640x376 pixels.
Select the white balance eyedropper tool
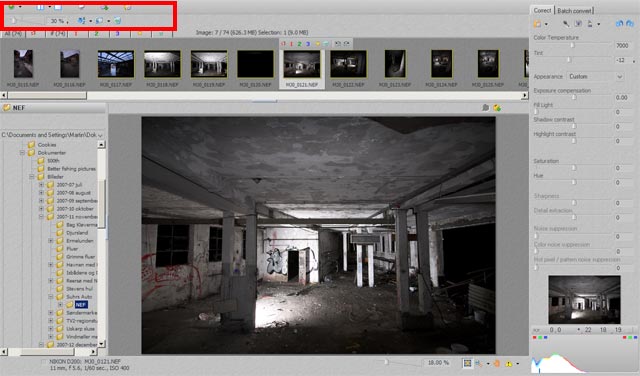pos(566,24)
